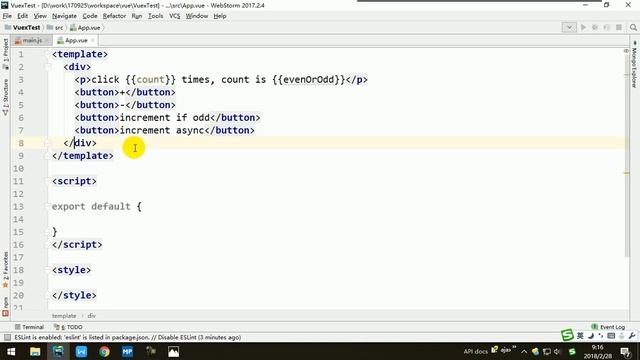Click the count variable on line 3

[151, 80]
